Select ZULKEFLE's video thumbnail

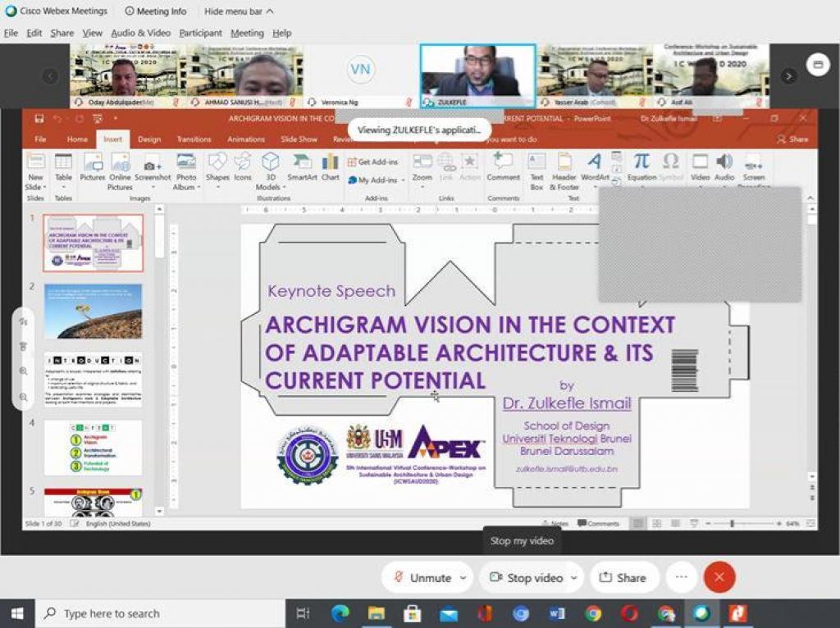point(477,75)
